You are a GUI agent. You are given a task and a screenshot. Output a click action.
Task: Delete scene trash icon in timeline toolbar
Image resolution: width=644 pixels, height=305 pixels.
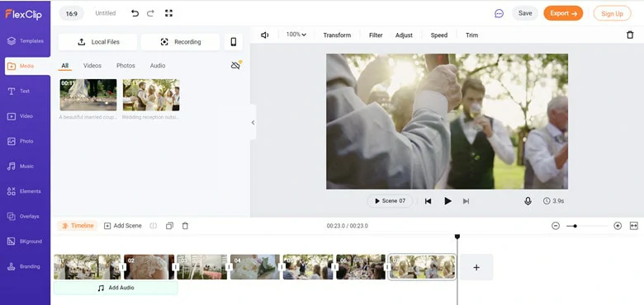[185, 226]
